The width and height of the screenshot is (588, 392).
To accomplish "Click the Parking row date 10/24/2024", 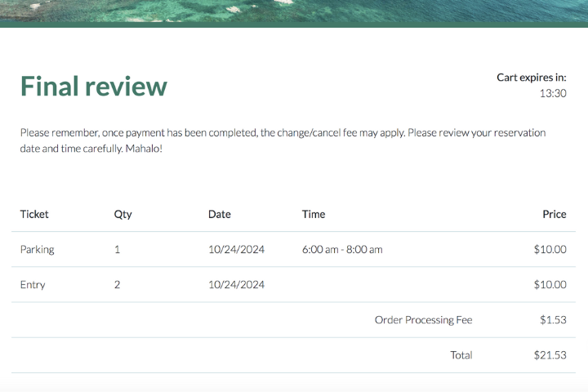I will click(236, 249).
